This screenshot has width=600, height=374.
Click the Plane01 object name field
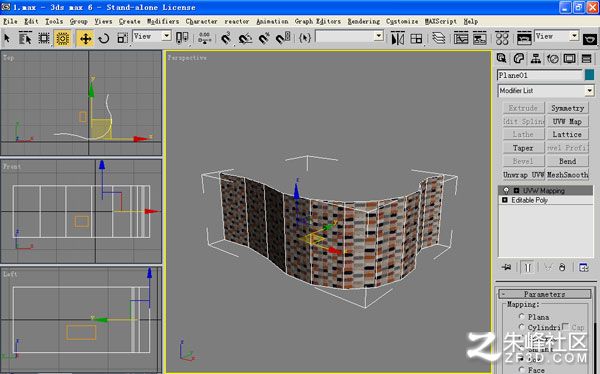point(540,75)
